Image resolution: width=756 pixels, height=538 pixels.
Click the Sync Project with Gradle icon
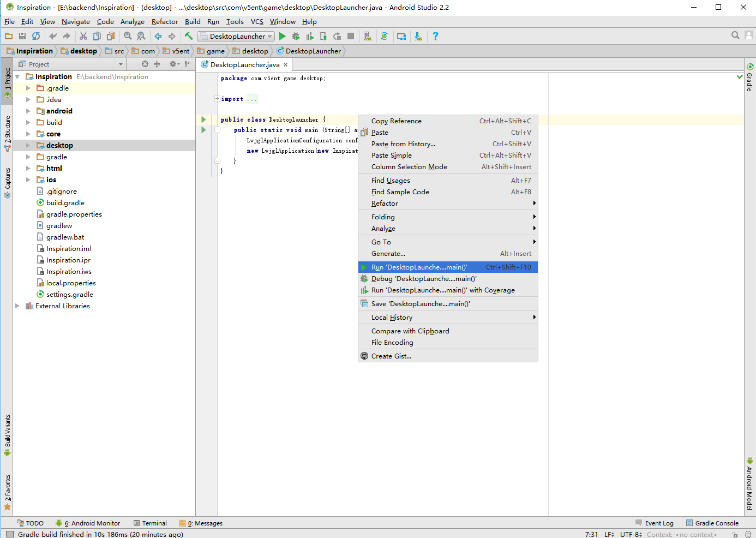tap(385, 36)
